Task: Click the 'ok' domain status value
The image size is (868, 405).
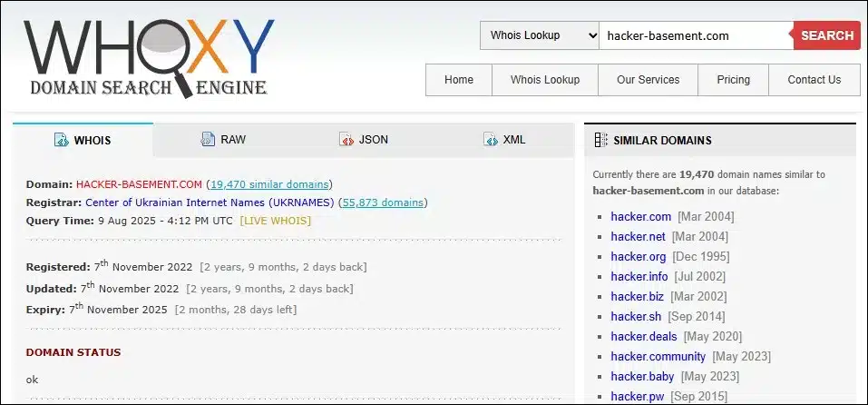Action: click(32, 380)
